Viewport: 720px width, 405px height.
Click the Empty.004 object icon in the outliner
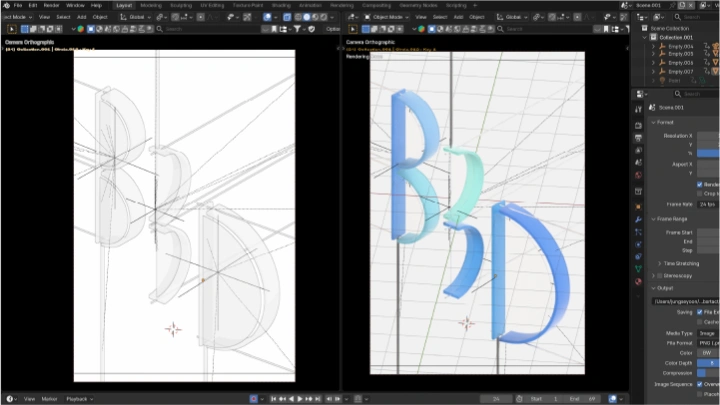coord(664,46)
